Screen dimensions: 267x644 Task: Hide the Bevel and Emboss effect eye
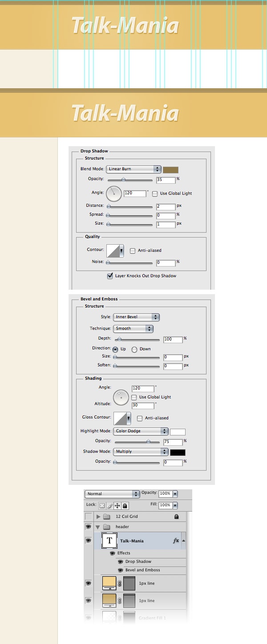121,570
